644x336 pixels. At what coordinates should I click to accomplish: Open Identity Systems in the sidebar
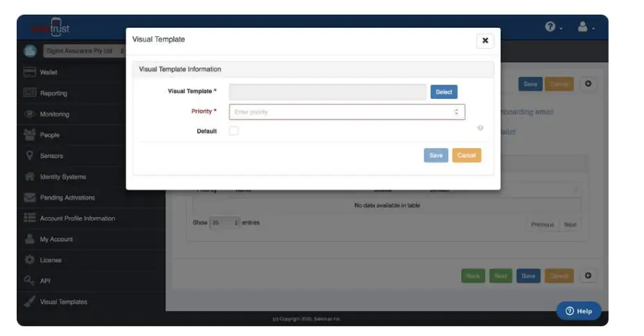(x=63, y=177)
